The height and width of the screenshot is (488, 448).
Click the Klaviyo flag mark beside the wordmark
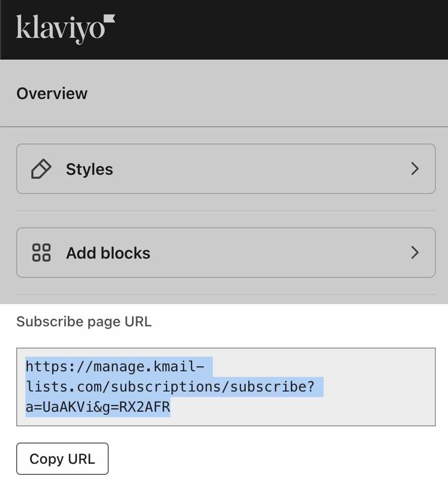(x=110, y=18)
